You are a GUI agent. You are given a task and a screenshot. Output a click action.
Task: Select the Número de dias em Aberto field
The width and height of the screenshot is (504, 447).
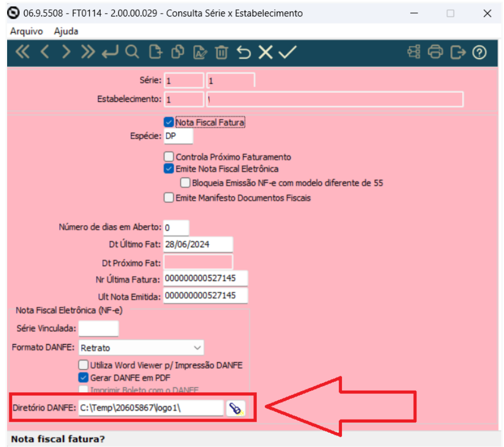pyautogui.click(x=176, y=228)
